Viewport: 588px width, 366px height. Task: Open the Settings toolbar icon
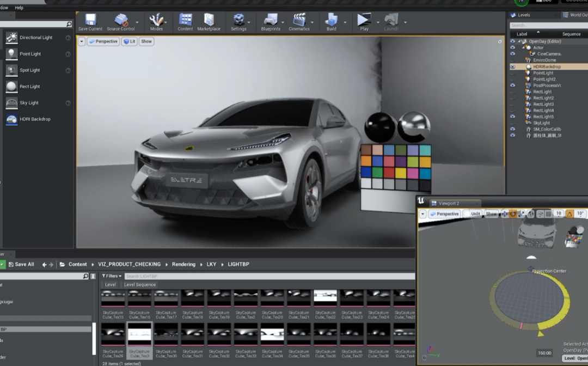point(238,21)
